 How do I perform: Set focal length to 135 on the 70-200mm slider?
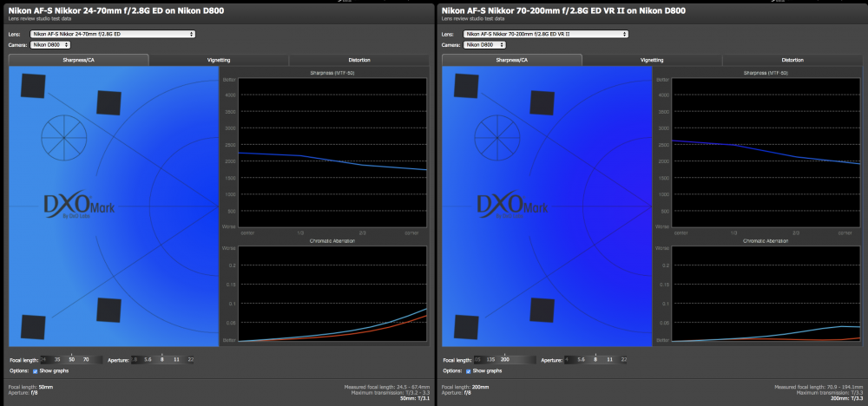[x=490, y=359]
